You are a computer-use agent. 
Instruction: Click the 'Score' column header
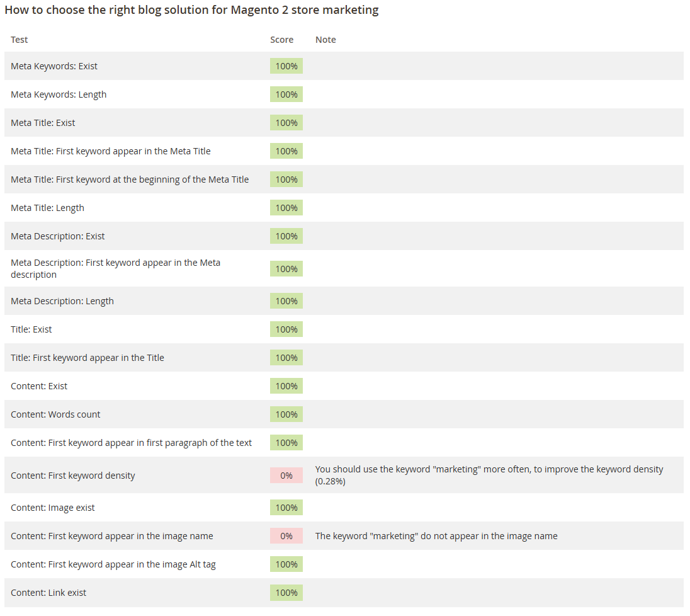(x=281, y=40)
